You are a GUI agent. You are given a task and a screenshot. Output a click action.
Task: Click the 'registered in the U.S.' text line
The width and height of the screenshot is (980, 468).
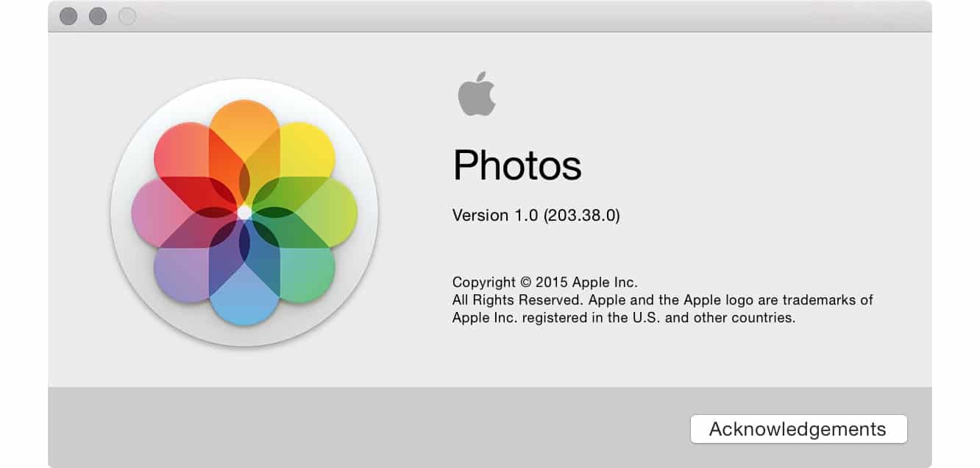pyautogui.click(x=623, y=319)
